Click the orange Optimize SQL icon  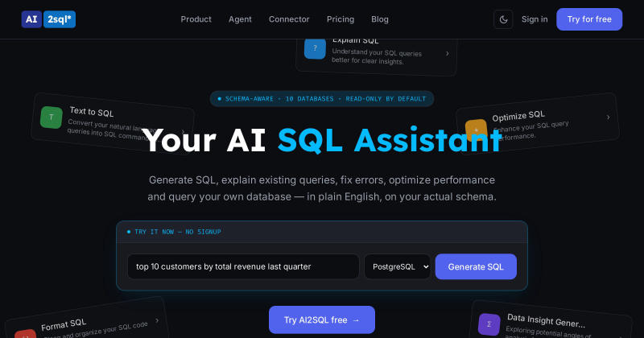click(477, 130)
